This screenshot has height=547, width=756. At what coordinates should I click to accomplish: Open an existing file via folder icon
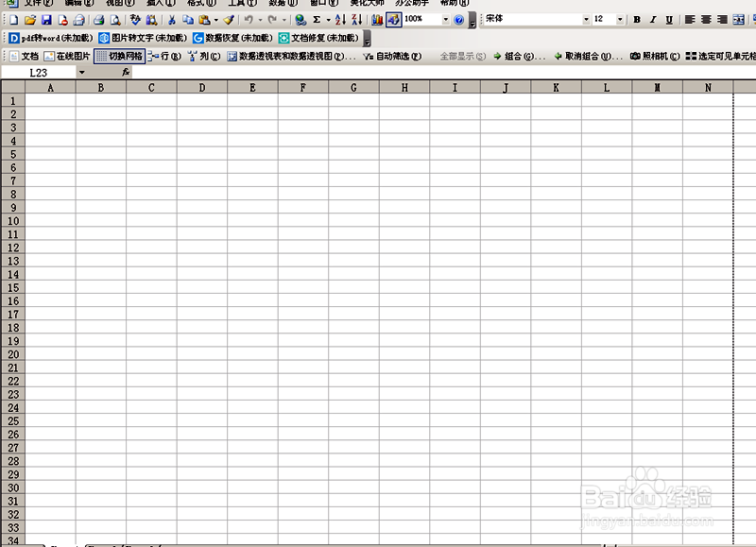(30, 20)
